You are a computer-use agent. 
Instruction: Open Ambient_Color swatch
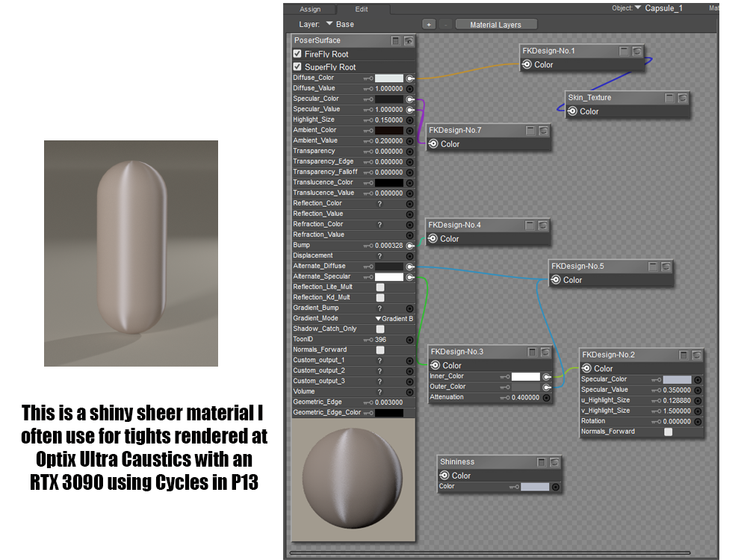tap(388, 131)
